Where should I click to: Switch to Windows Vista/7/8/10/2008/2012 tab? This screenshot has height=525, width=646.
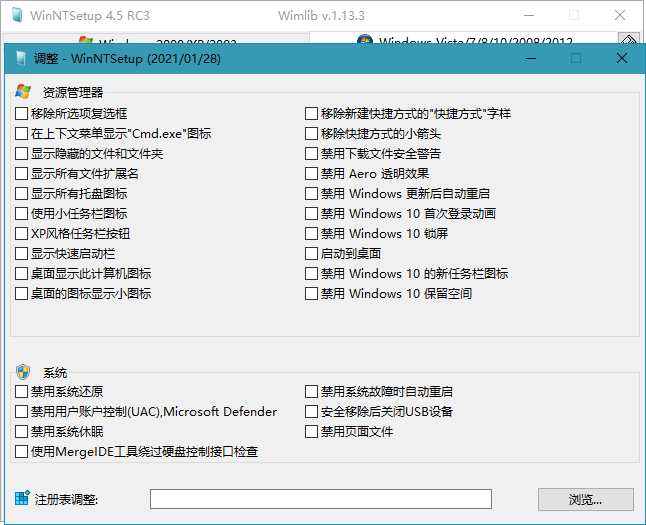pos(463,38)
